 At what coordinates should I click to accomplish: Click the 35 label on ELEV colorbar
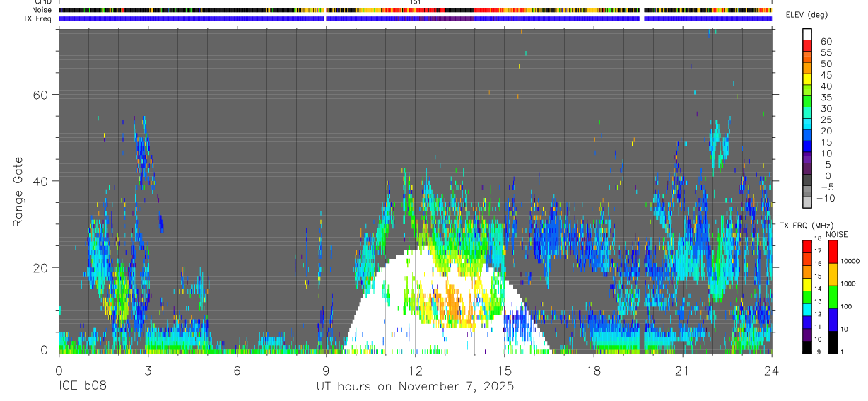(x=826, y=98)
